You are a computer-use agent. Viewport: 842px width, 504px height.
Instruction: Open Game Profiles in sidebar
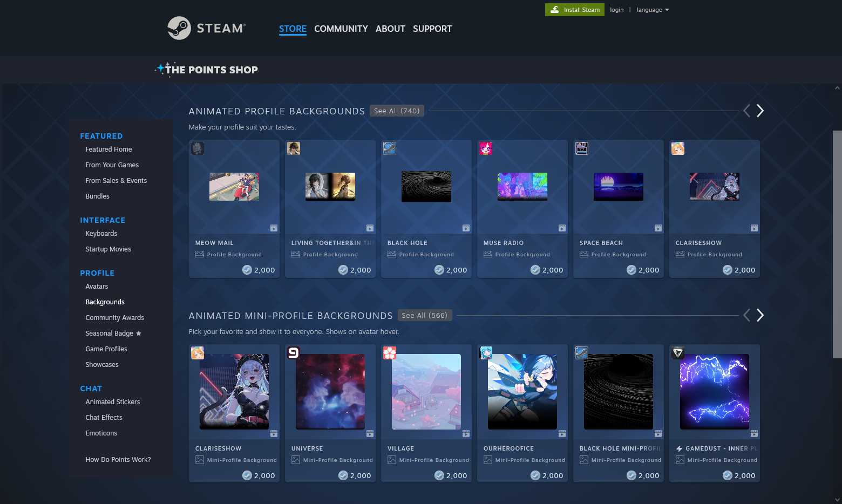pyautogui.click(x=106, y=349)
